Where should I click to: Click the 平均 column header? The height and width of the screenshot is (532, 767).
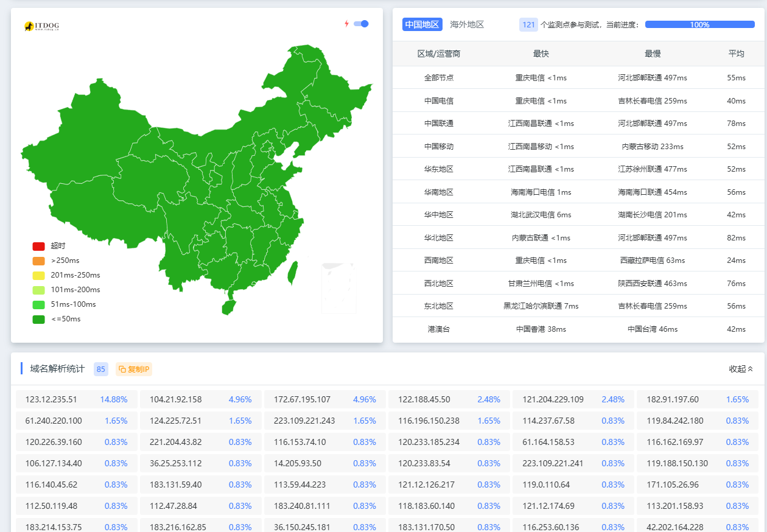[737, 54]
